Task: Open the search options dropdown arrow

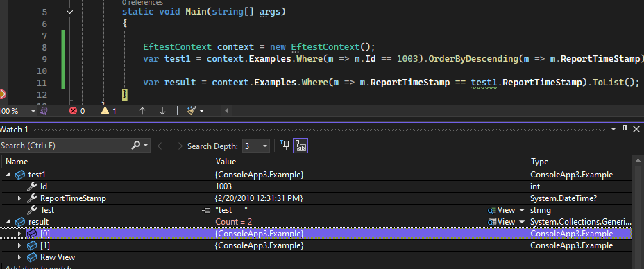Action: pos(146,146)
